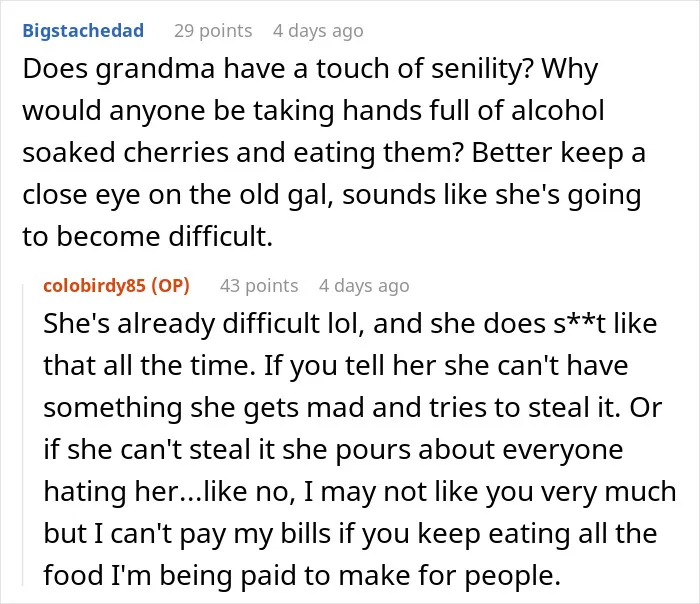700x604 pixels.
Task: Click the line starting 'hating her...like no'
Action: 360,493
